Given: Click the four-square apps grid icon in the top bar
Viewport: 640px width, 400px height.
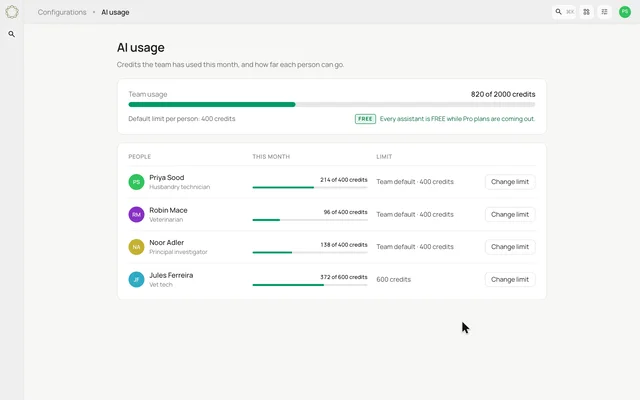Looking at the screenshot, I should pos(587,12).
